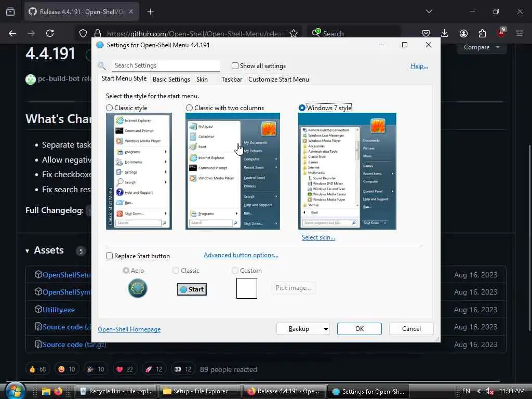Open File Explorer pinned taskbar icon
The height and width of the screenshot is (399, 532).
click(46, 391)
